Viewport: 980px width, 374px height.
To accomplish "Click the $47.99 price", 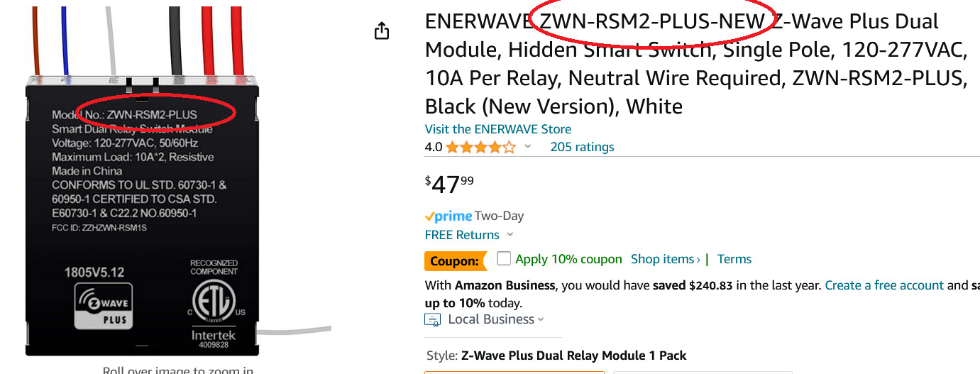I will click(450, 185).
